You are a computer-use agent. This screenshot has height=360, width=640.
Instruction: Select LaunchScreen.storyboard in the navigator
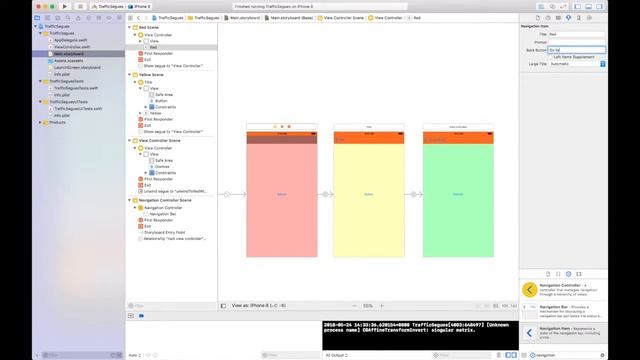point(77,67)
